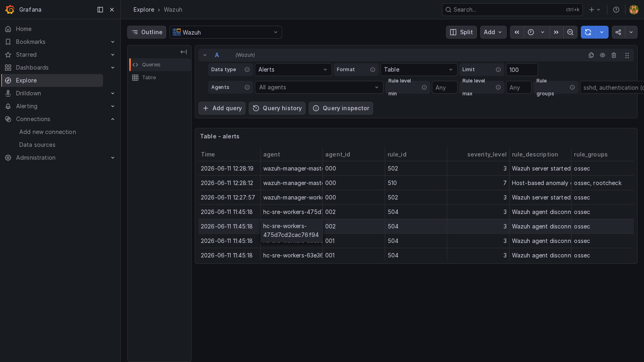Expand the Drilldown section chevron
The width and height of the screenshot is (644, 362).
(x=113, y=93)
